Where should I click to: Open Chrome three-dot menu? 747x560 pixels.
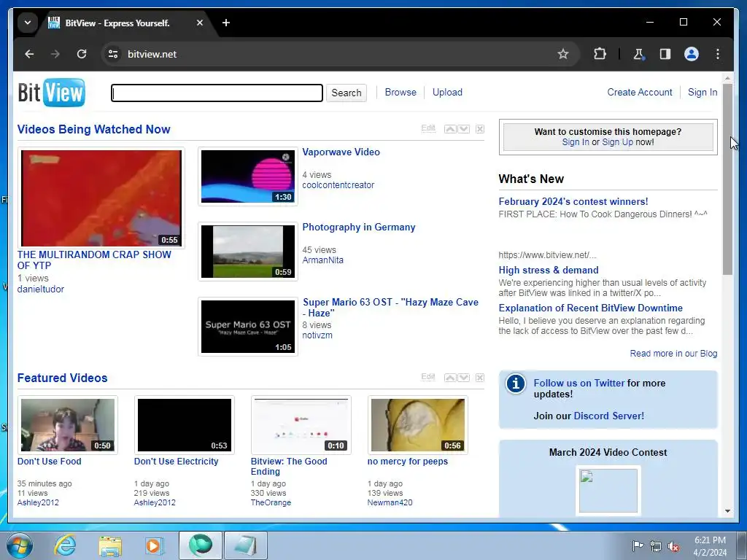718,54
